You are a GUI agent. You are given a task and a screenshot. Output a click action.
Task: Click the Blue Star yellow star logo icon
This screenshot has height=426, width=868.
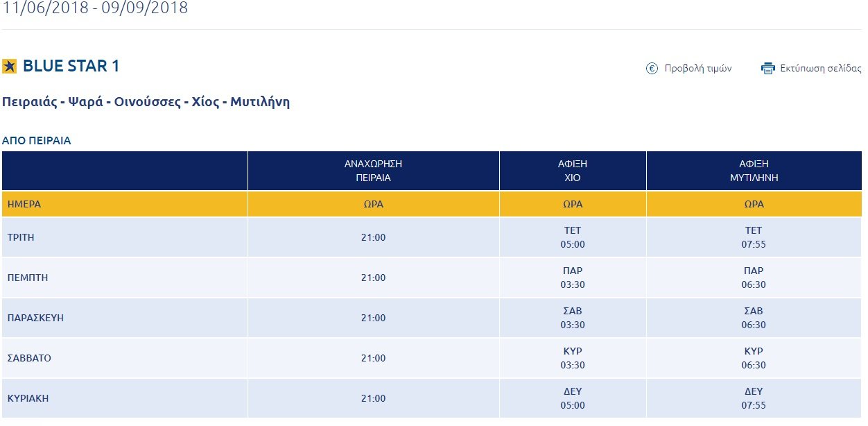pos(9,66)
